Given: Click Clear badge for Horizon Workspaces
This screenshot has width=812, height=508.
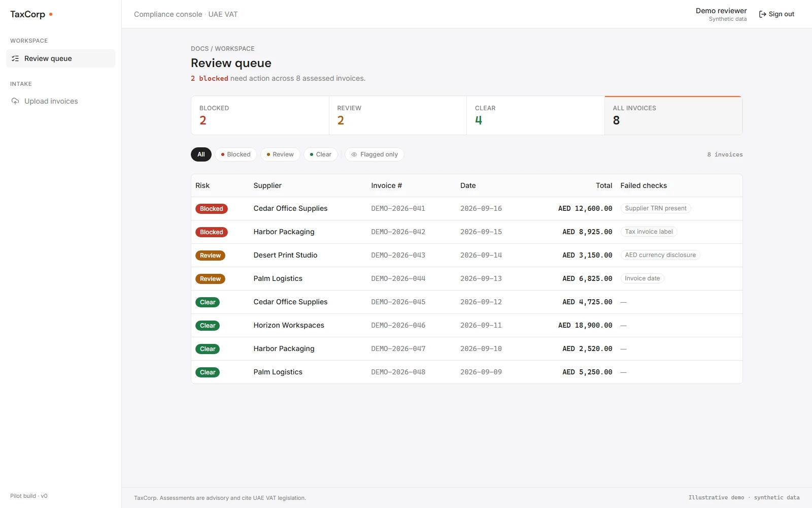Looking at the screenshot, I should point(208,326).
